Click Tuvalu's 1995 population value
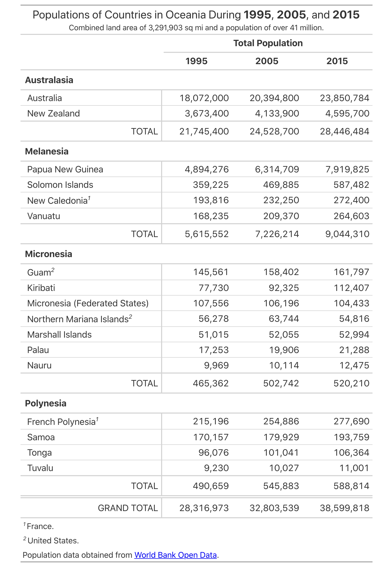Image resolution: width=392 pixels, height=567 pixels. point(216,468)
